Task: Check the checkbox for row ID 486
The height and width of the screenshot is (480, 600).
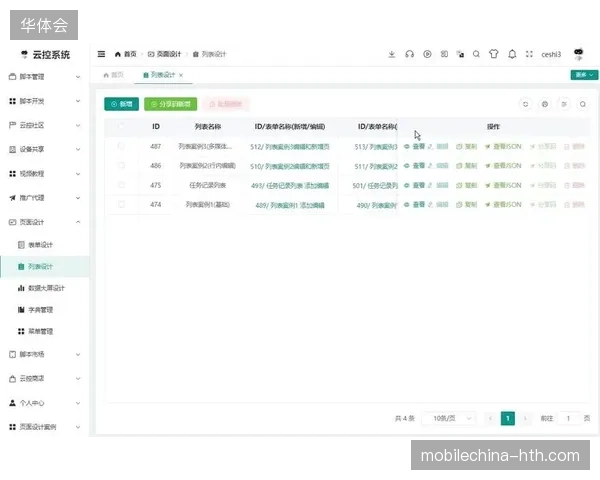Action: [121, 165]
